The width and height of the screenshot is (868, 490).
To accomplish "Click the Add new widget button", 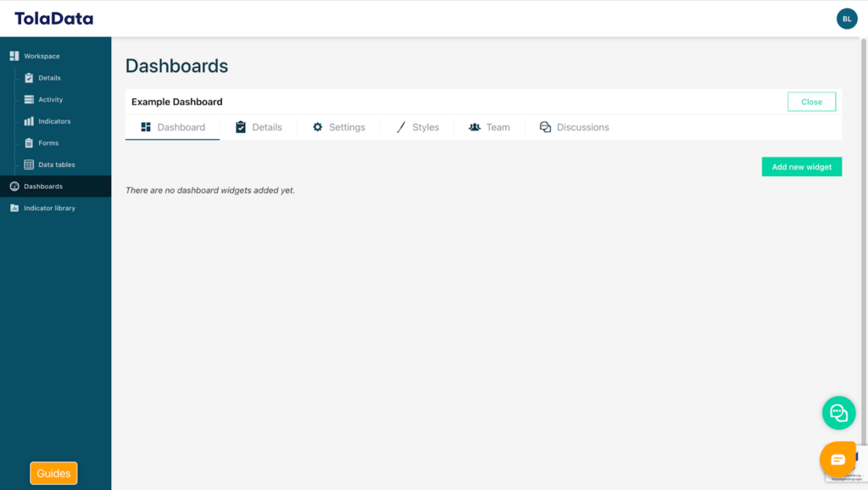I will pyautogui.click(x=801, y=167).
